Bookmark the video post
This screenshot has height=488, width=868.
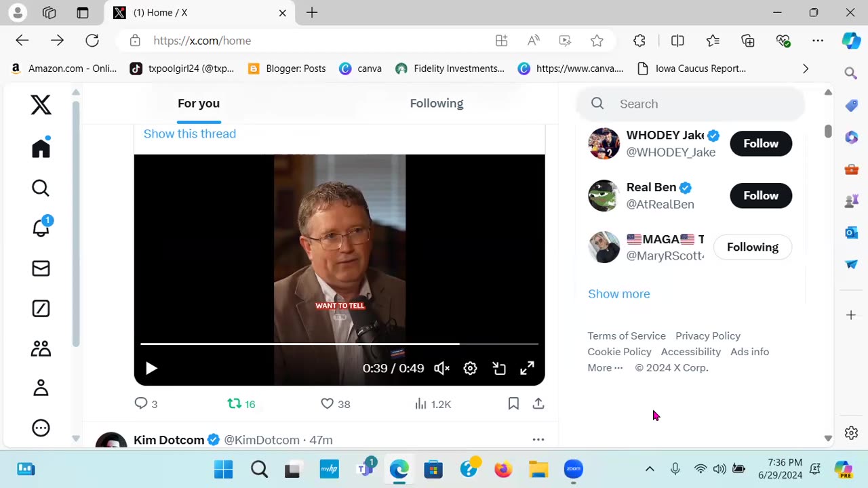tap(513, 404)
